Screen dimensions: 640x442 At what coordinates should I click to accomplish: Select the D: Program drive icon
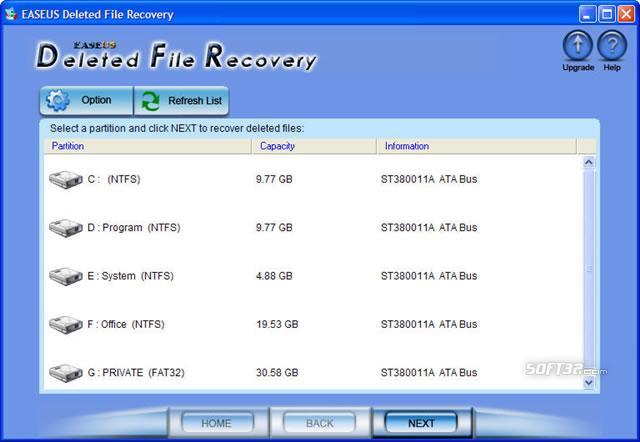pyautogui.click(x=66, y=228)
